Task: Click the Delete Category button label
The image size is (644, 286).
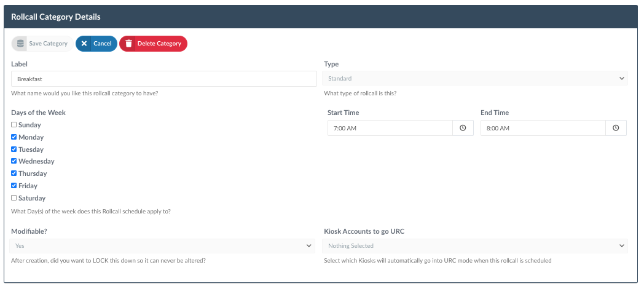Action: 159,44
